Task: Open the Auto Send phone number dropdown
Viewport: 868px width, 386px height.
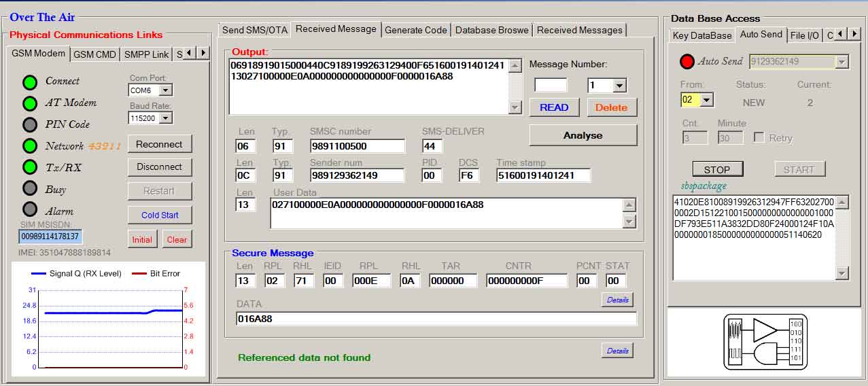Action: tap(842, 62)
